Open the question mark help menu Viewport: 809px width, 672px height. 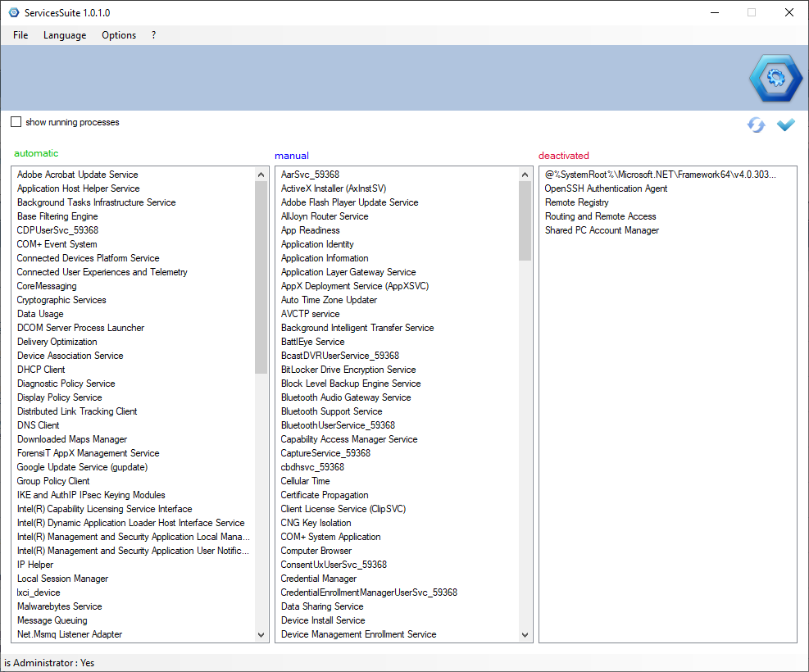[x=154, y=35]
